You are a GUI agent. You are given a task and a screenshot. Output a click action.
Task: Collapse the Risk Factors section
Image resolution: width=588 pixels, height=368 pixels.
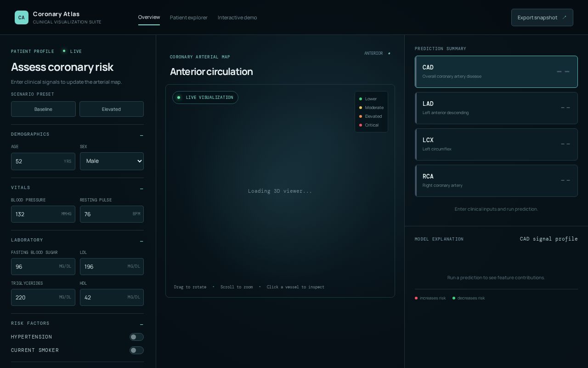141,325
